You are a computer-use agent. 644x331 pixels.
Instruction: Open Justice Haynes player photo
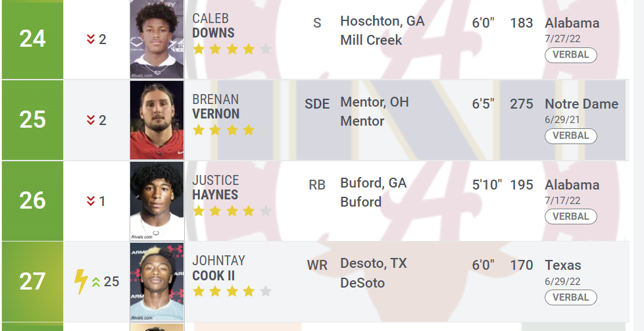[x=157, y=201]
